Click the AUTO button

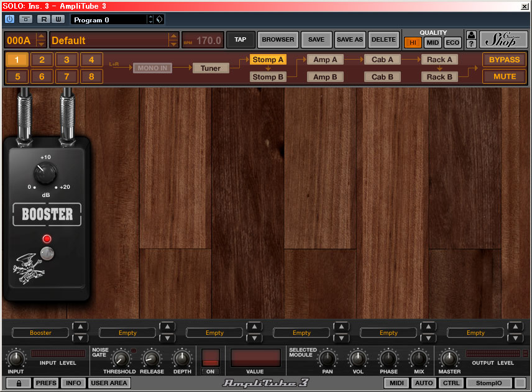(424, 383)
